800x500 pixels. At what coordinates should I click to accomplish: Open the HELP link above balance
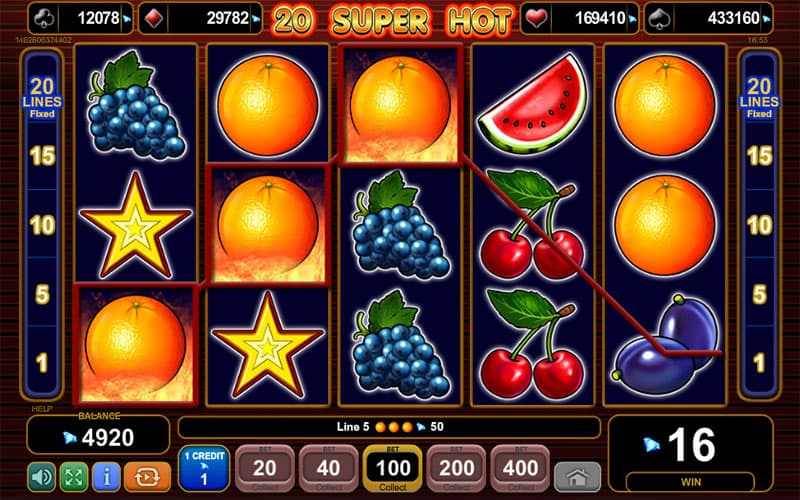tap(42, 409)
